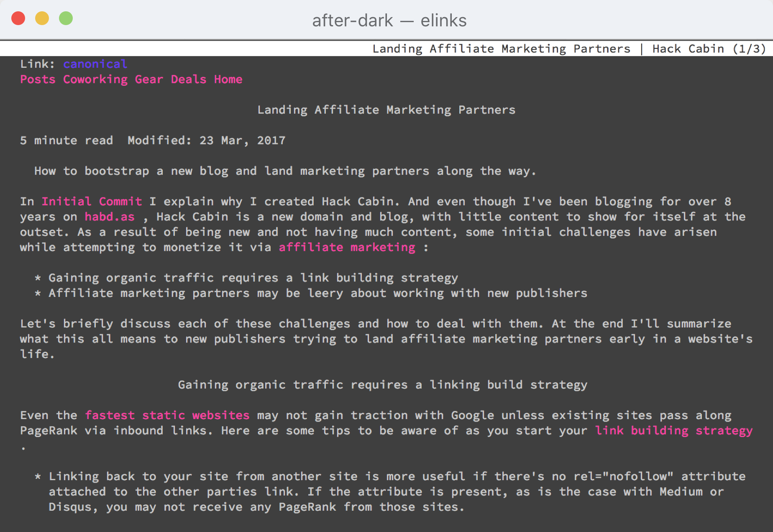
Task: Click the centered Landing Affiliate Marketing Partners heading
Action: [386, 110]
